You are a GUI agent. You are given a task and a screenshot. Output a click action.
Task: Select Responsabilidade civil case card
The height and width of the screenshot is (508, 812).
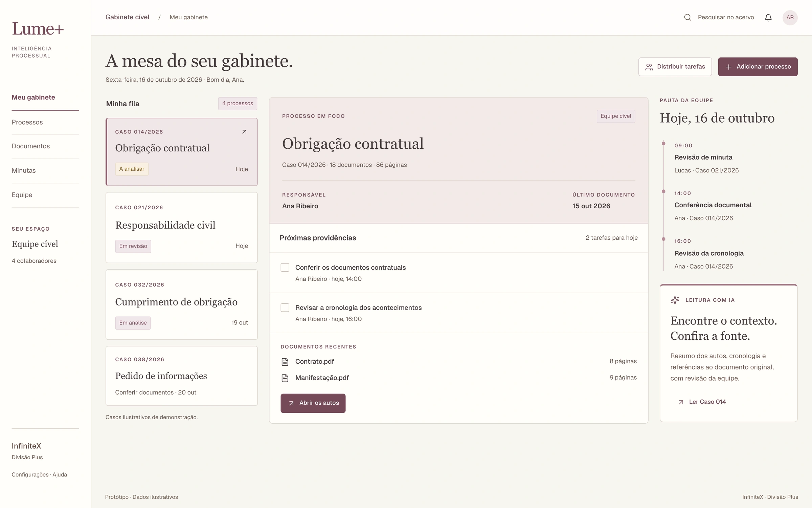tap(181, 228)
